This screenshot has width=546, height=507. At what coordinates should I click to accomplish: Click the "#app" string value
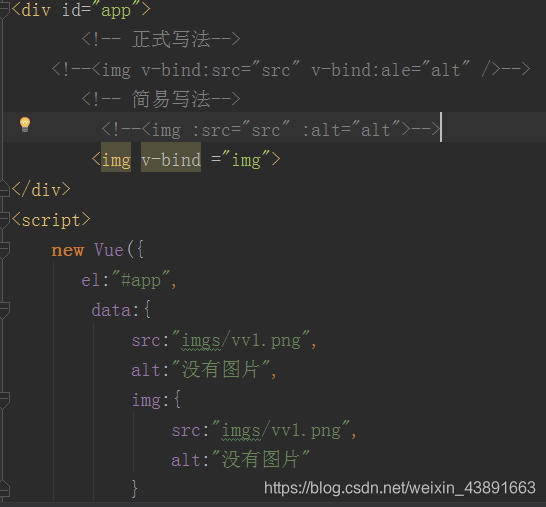tap(141, 280)
